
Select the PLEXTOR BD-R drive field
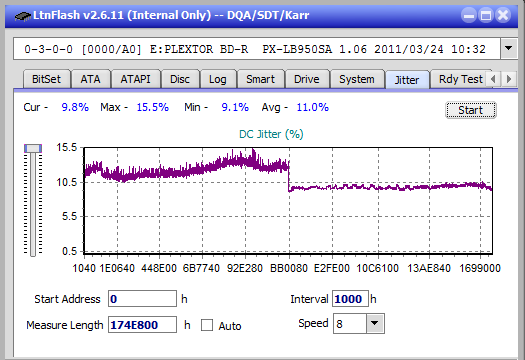[256, 49]
